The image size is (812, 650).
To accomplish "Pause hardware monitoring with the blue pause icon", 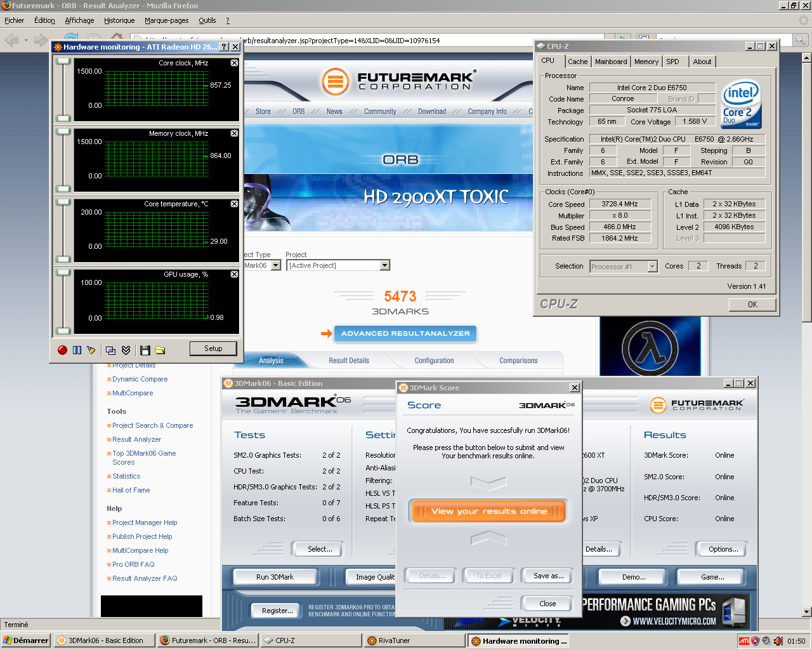I will tap(77, 350).
